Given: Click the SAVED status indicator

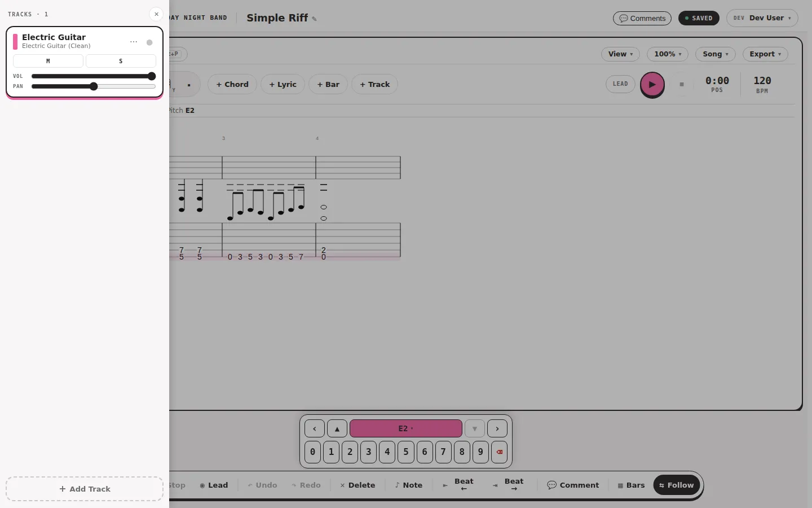Looking at the screenshot, I should point(699,18).
